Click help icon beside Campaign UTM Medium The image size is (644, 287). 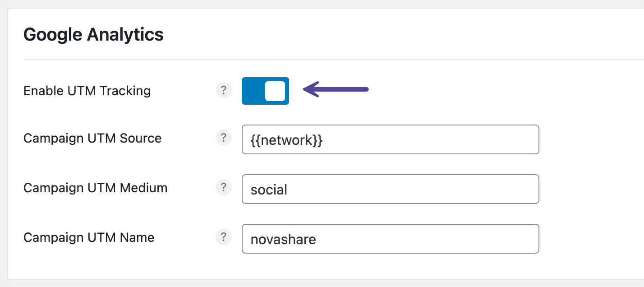tap(224, 188)
